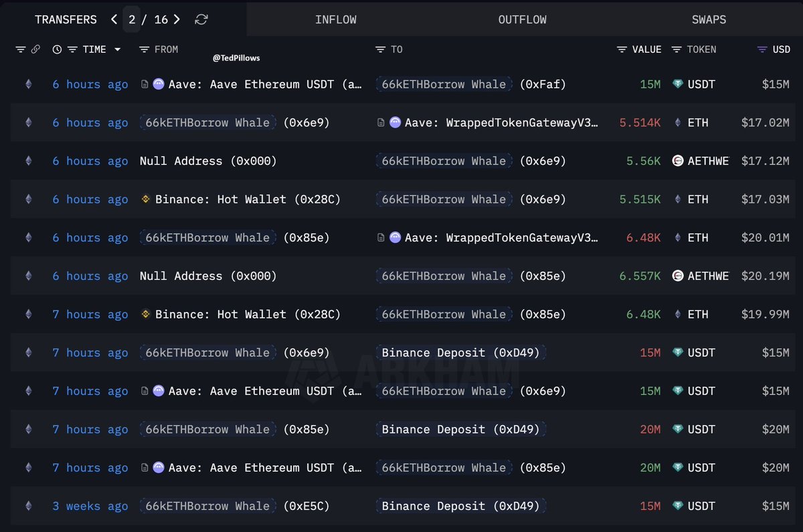Viewport: 803px width, 532px height.
Task: Open Aave WrappedTokenGatewayV3 in $20.01M row
Action: click(501, 238)
